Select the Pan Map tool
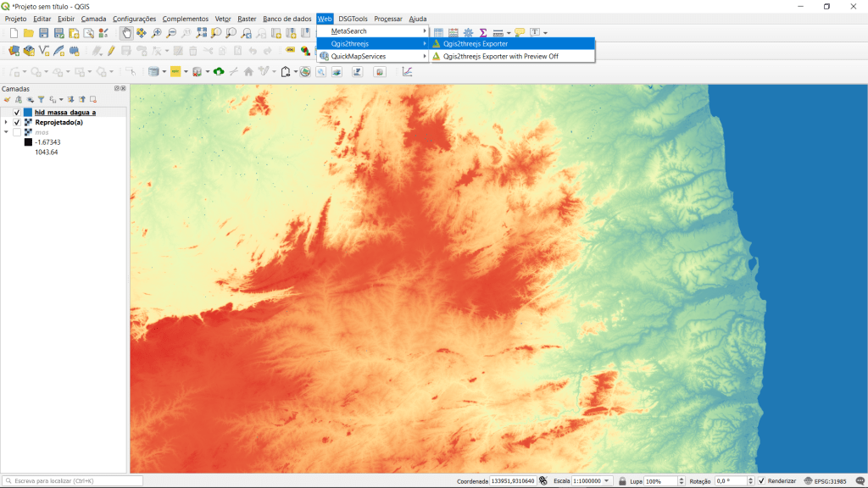Image resolution: width=868 pixels, height=488 pixels. (126, 34)
